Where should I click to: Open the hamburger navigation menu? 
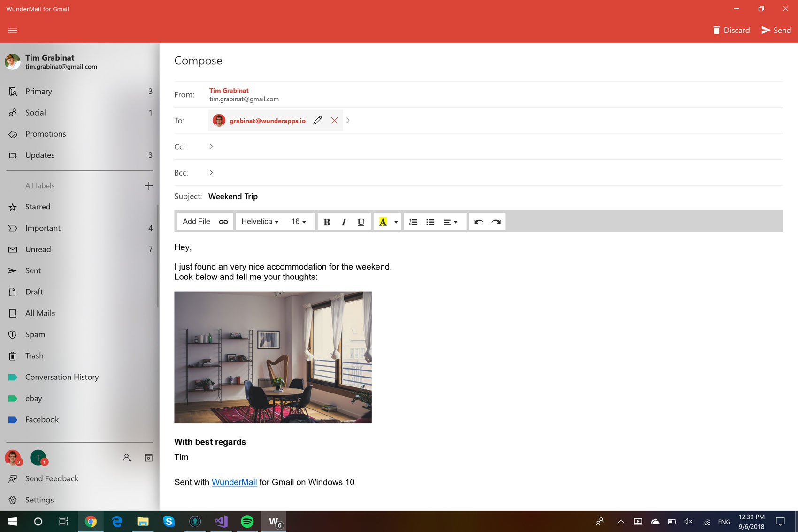click(13, 30)
